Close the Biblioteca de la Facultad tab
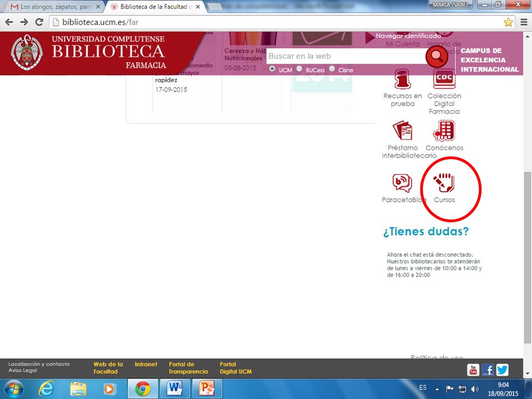This screenshot has height=399, width=532. [198, 7]
